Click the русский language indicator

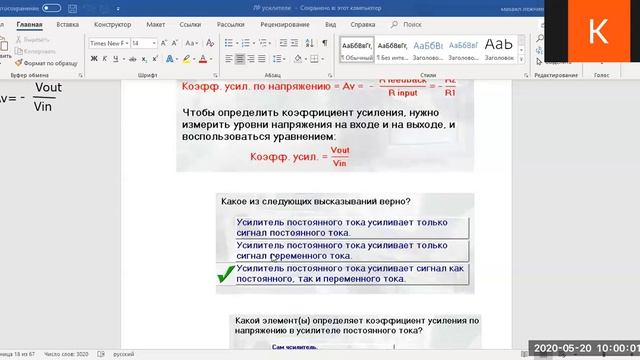tap(124, 354)
